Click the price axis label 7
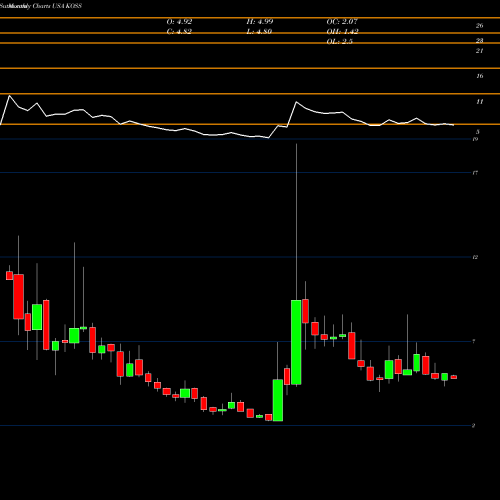 click(474, 341)
